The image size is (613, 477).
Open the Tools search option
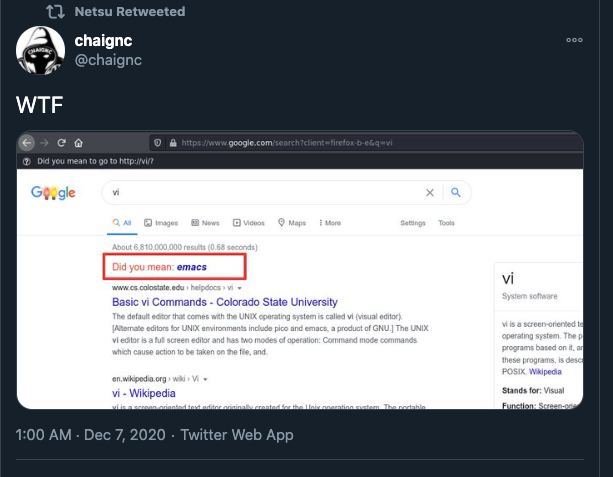point(446,223)
